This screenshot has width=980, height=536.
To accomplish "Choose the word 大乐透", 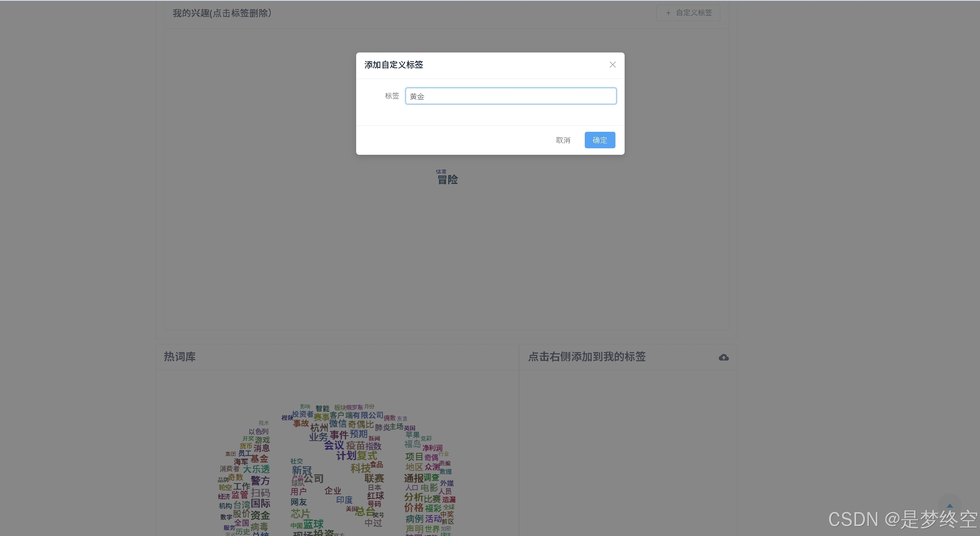I will point(256,469).
